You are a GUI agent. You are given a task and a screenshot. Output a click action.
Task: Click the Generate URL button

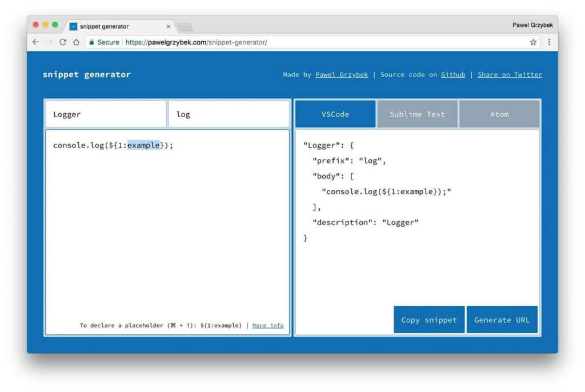coord(502,319)
